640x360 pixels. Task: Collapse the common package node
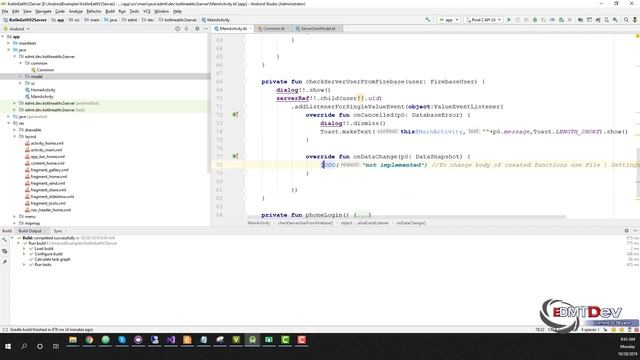pyautogui.click(x=21, y=63)
